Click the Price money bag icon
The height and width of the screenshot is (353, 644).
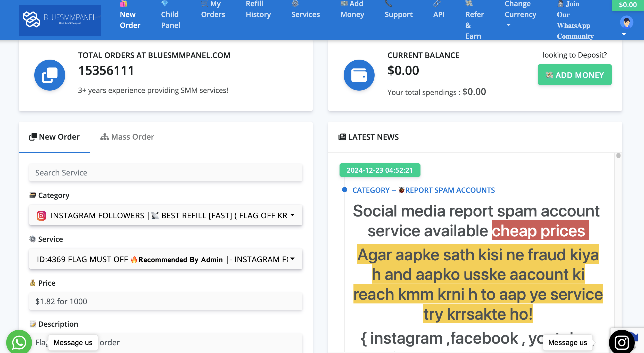point(32,283)
